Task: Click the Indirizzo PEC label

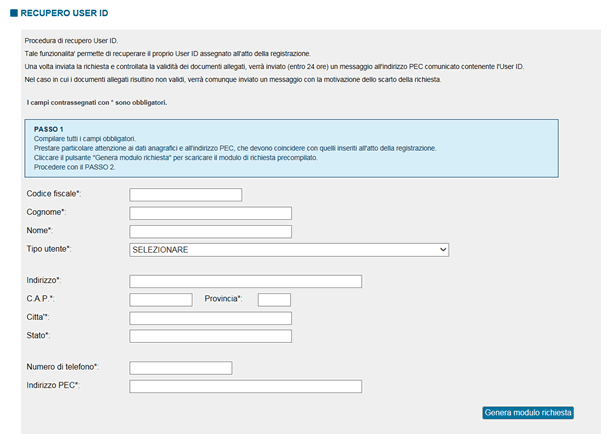Action: coord(53,385)
